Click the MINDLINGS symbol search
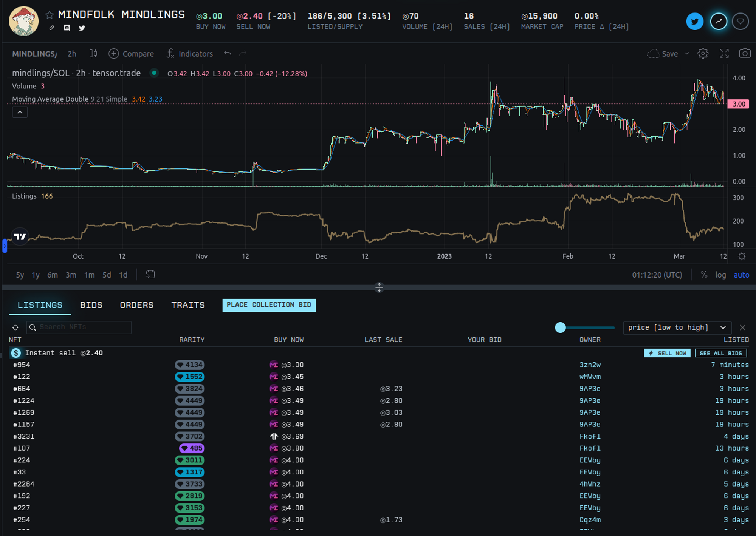 (34, 54)
